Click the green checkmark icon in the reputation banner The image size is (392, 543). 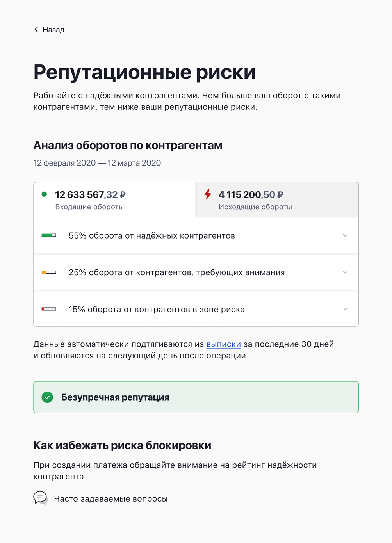point(47,397)
